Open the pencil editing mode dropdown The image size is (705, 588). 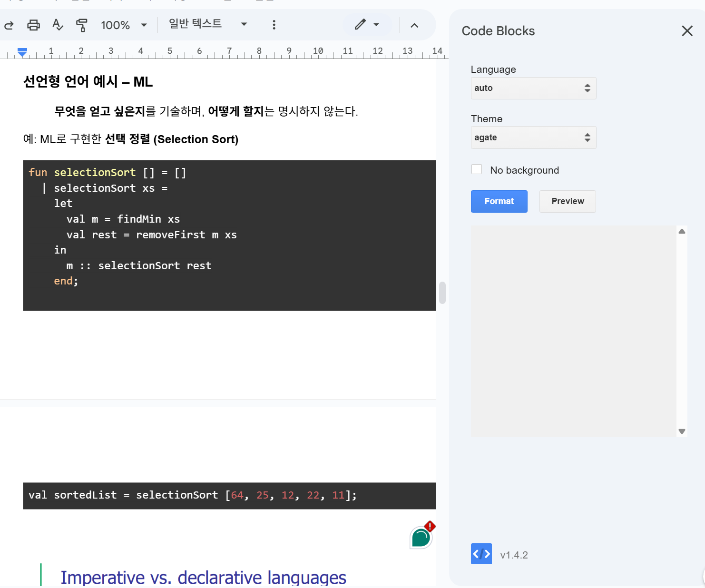(x=367, y=24)
